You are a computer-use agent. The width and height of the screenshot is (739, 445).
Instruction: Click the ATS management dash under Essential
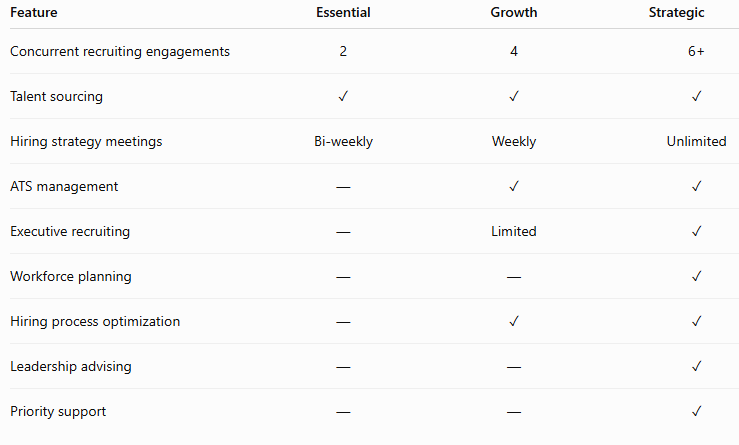click(343, 187)
